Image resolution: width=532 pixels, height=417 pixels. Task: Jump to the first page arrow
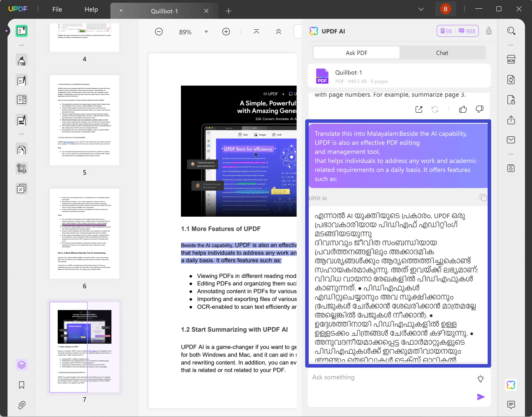coord(256,32)
